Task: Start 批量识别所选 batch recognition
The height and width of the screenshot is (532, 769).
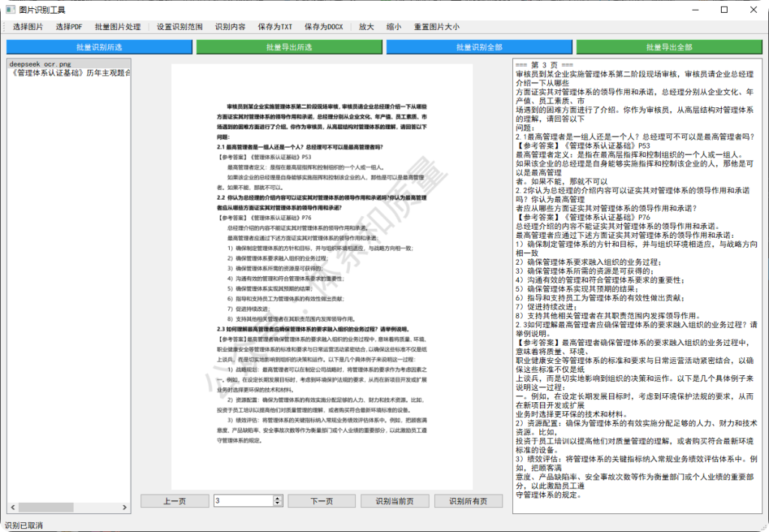Action: [x=97, y=47]
